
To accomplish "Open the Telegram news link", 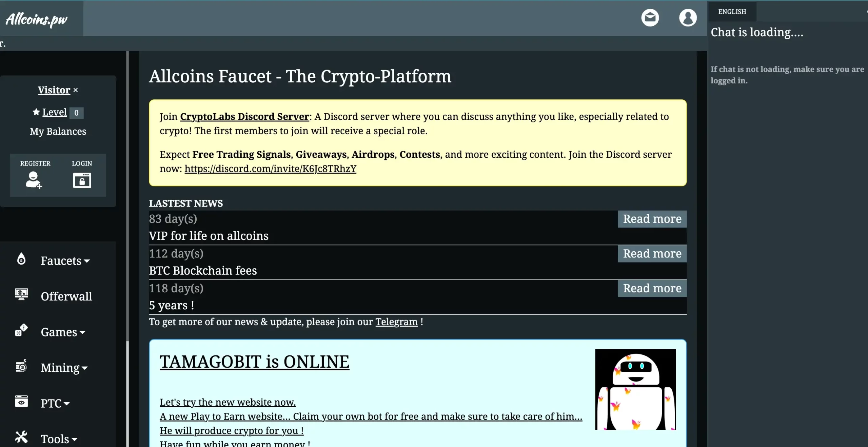I will pos(397,322).
